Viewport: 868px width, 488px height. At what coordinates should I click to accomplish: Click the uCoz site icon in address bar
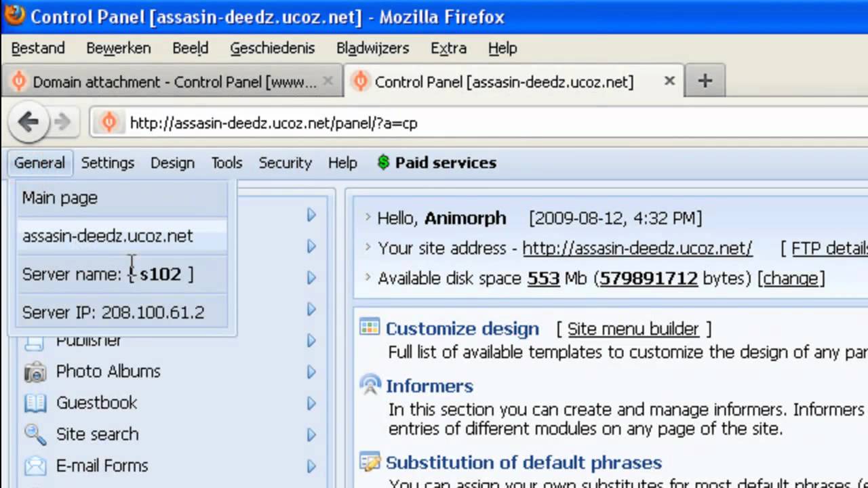[108, 123]
